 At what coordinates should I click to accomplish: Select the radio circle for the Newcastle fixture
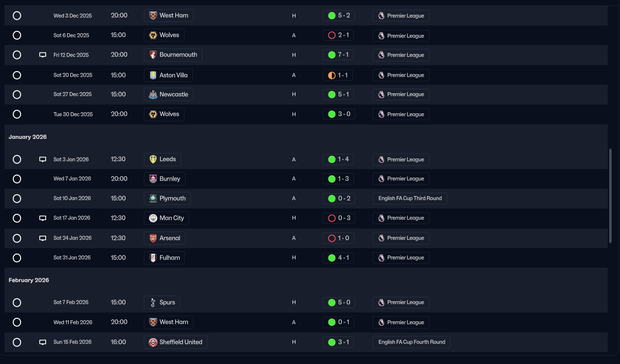coord(17,95)
